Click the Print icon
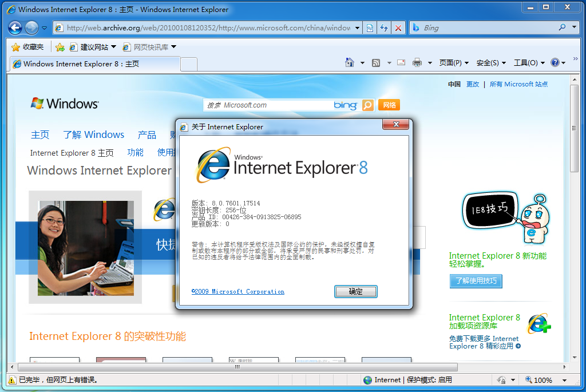This screenshot has width=586, height=392. click(416, 62)
